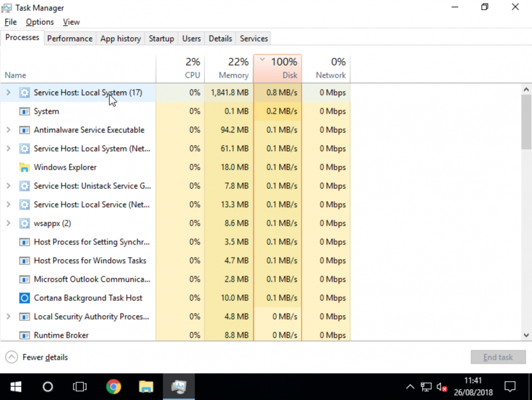Click the Local Security Authority Process icon
This screenshot has width=532, height=400.
point(24,317)
